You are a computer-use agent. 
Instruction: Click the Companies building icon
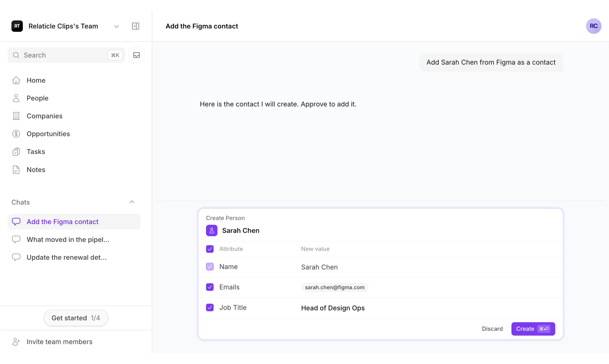[x=16, y=116]
